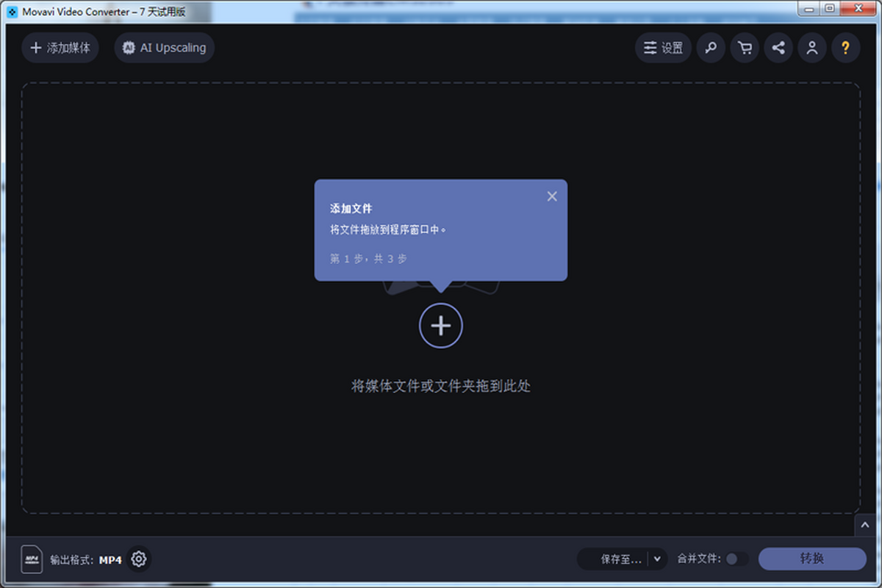Close the 添加文件 tooltip popup

[x=552, y=196]
